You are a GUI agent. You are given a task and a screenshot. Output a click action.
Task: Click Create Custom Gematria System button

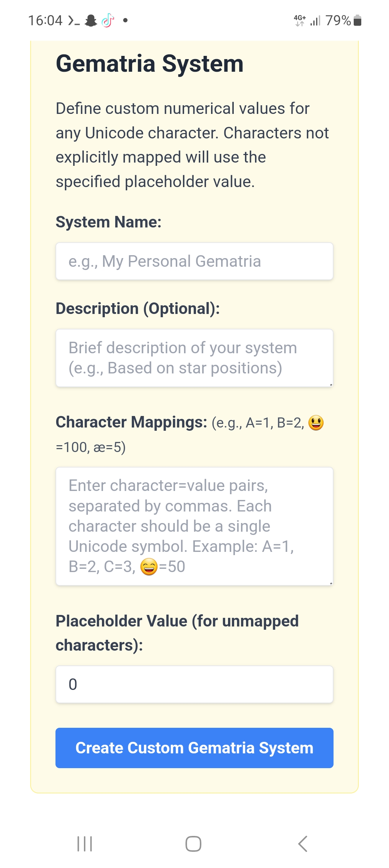click(194, 748)
